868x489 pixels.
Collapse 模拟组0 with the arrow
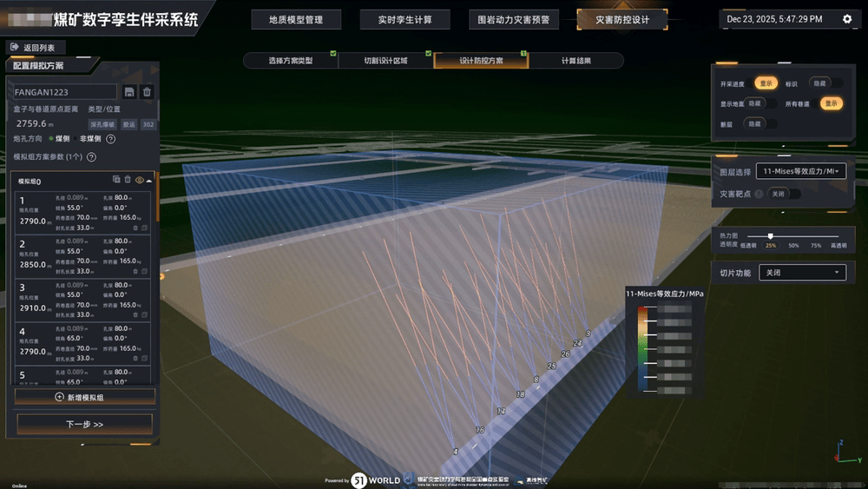pyautogui.click(x=149, y=180)
